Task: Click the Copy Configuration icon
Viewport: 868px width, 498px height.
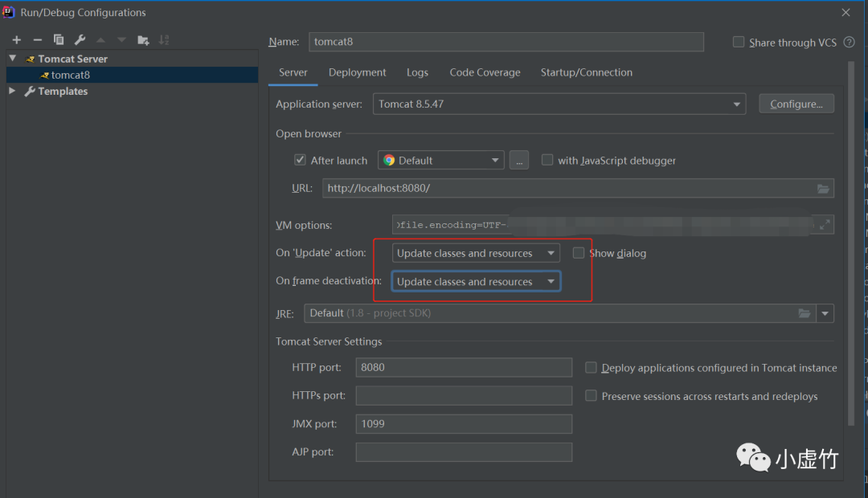Action: click(x=59, y=40)
